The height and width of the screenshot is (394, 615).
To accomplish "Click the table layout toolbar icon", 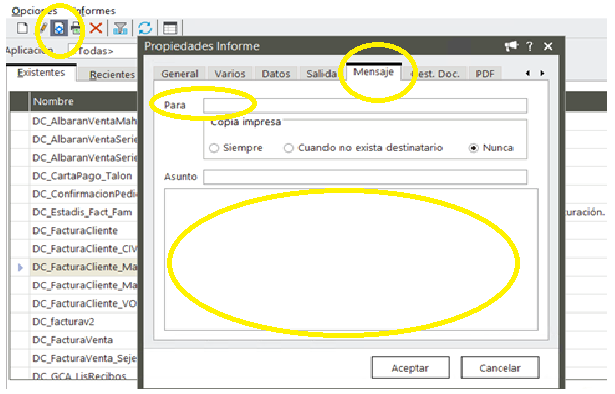I will click(x=170, y=28).
